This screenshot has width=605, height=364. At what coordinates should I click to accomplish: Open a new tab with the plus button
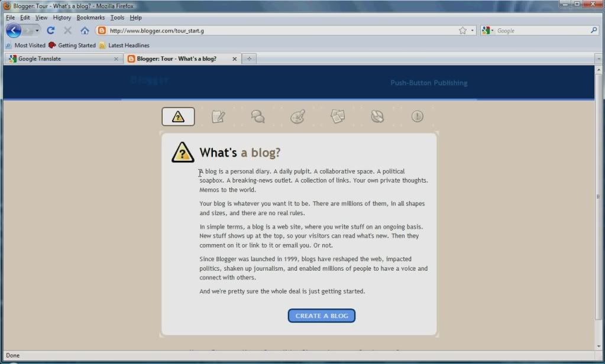(249, 58)
